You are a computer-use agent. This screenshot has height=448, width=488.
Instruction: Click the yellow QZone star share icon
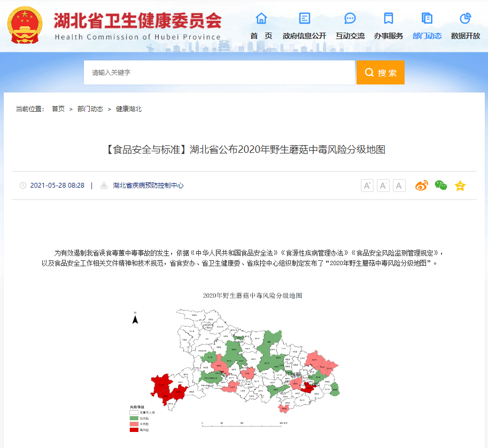[x=460, y=185]
